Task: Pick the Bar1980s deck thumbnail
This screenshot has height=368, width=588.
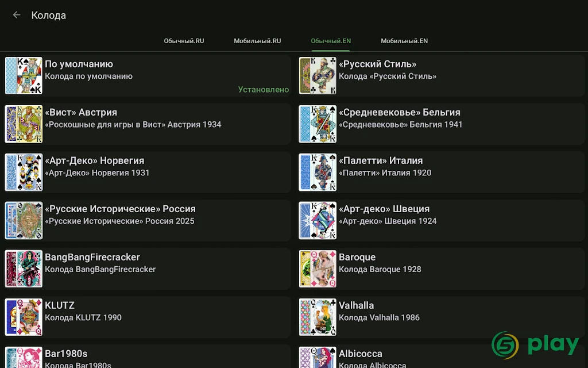Action: 24,357
